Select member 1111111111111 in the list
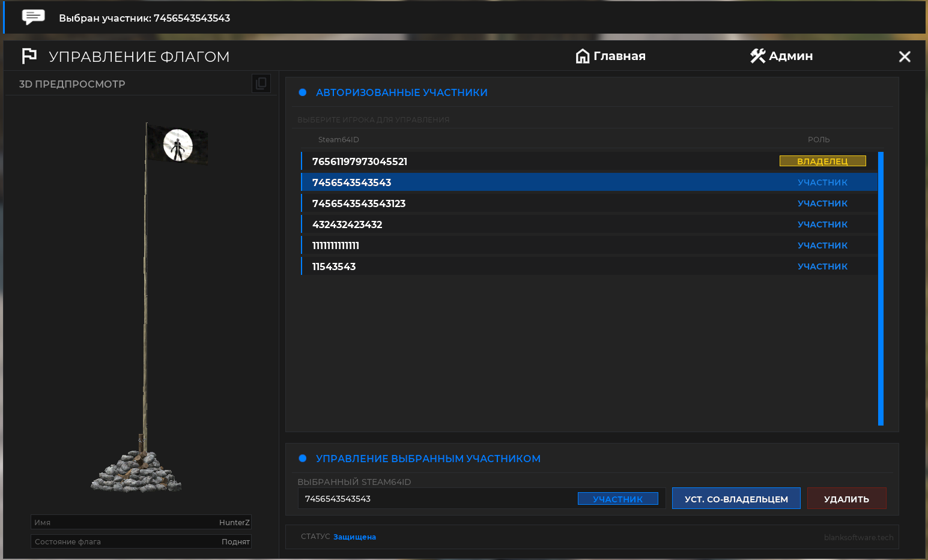Screen dimensions: 928x560 click(589, 245)
